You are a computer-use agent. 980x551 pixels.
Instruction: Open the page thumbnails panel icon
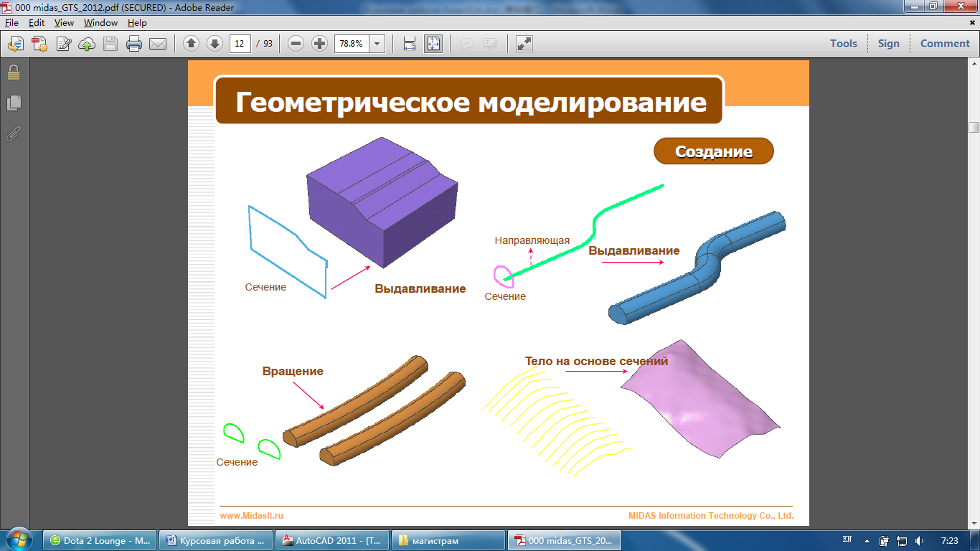[14, 103]
